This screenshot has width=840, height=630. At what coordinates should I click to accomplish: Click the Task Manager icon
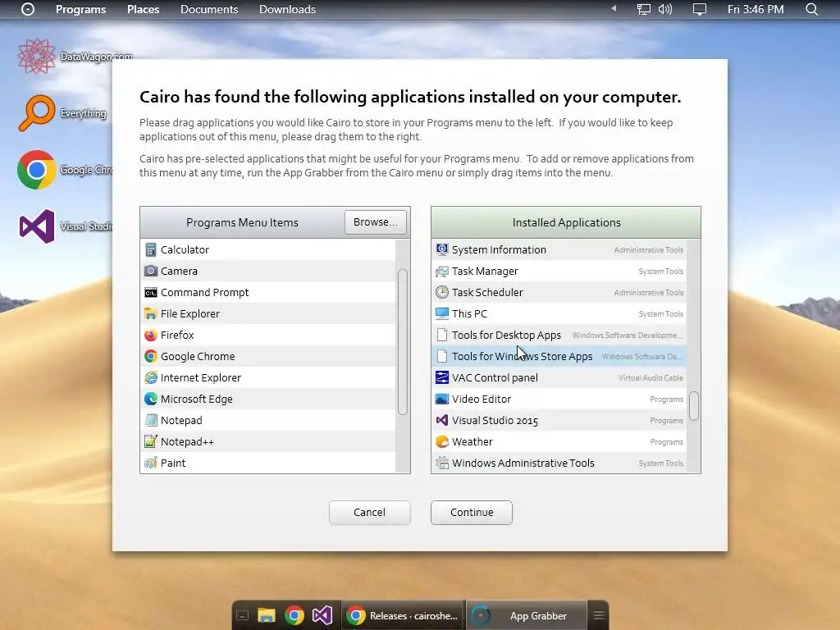pos(442,271)
